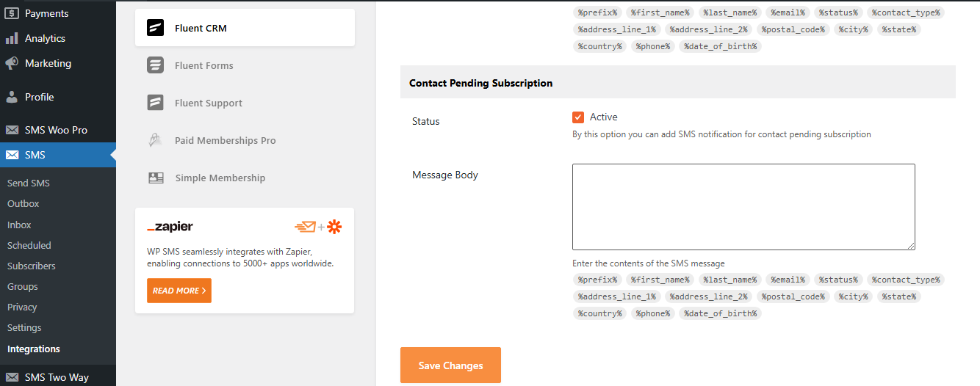Image resolution: width=980 pixels, height=386 pixels.
Task: Click %postal_code% tag below Message Body
Action: click(793, 296)
